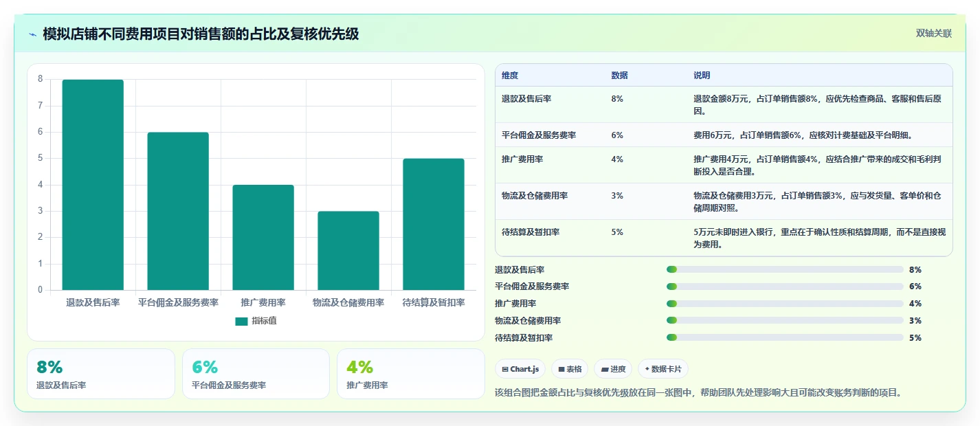The width and height of the screenshot is (980, 426).
Task: Click the description starting 推广费用4万元
Action: pyautogui.click(x=818, y=166)
